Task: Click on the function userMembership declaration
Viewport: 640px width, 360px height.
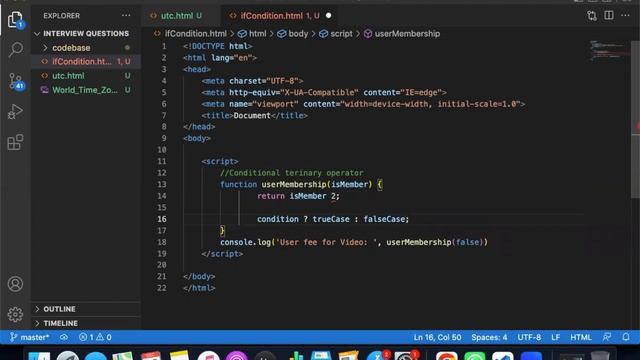Action: pyautogui.click(x=301, y=184)
